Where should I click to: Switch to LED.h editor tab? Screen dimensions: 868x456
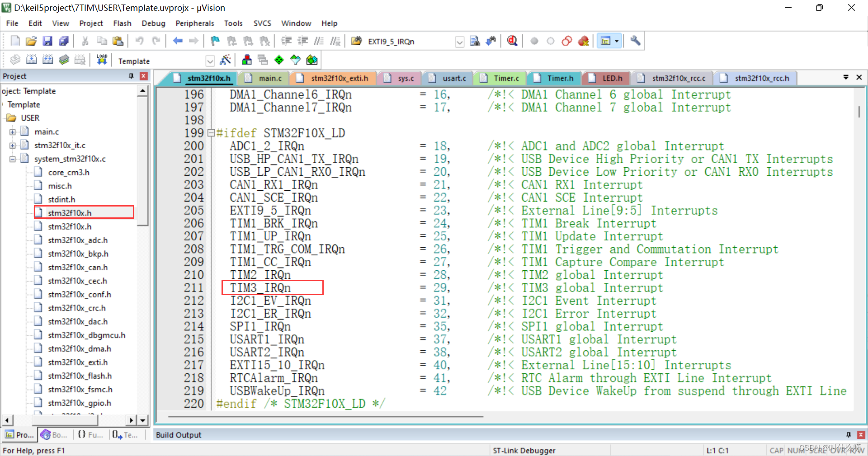[606, 78]
